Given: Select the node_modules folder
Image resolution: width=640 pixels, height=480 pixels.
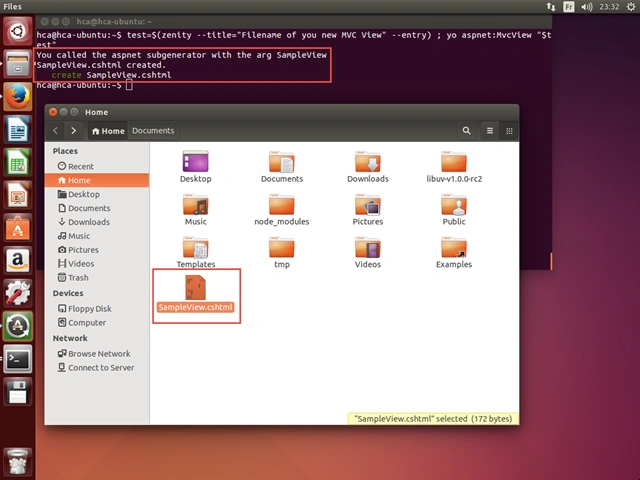Looking at the screenshot, I should (x=282, y=209).
